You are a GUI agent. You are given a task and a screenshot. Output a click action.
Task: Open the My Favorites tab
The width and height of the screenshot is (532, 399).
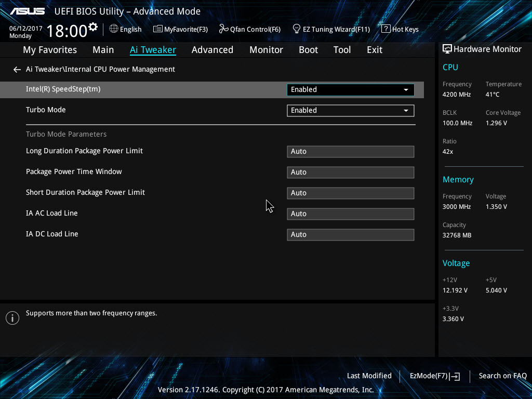click(50, 50)
